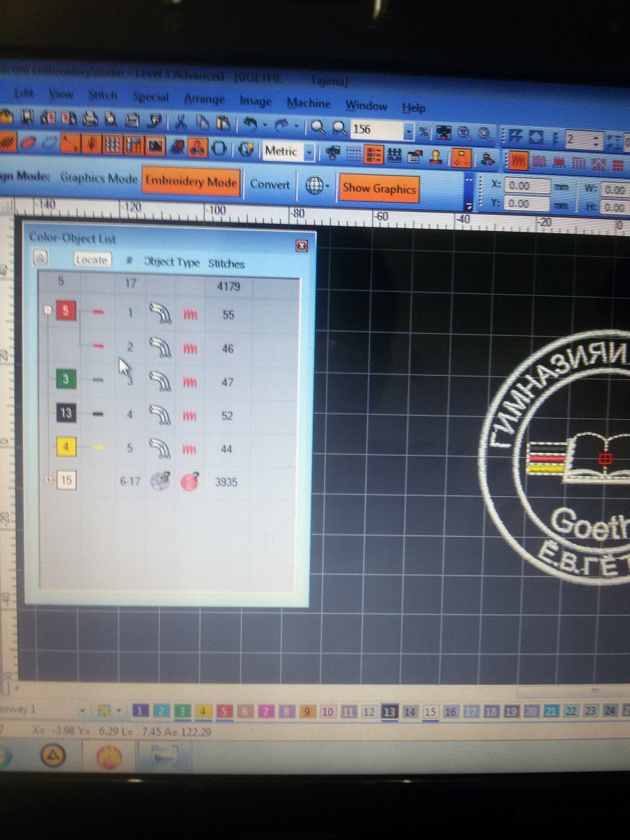Image resolution: width=630 pixels, height=840 pixels.
Task: Click the Redo arrow icon
Action: point(283,126)
